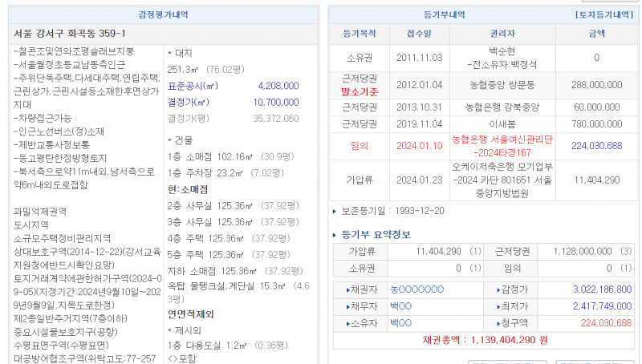Click the bullet icon before 등기부 요약정보
The height and width of the screenshot is (364, 642).
coord(336,235)
